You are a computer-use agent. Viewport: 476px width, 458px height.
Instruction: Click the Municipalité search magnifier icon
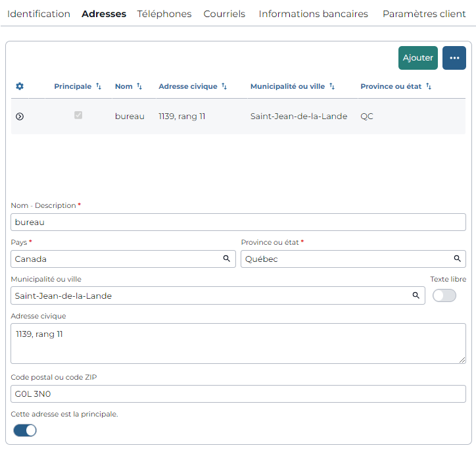tap(416, 295)
